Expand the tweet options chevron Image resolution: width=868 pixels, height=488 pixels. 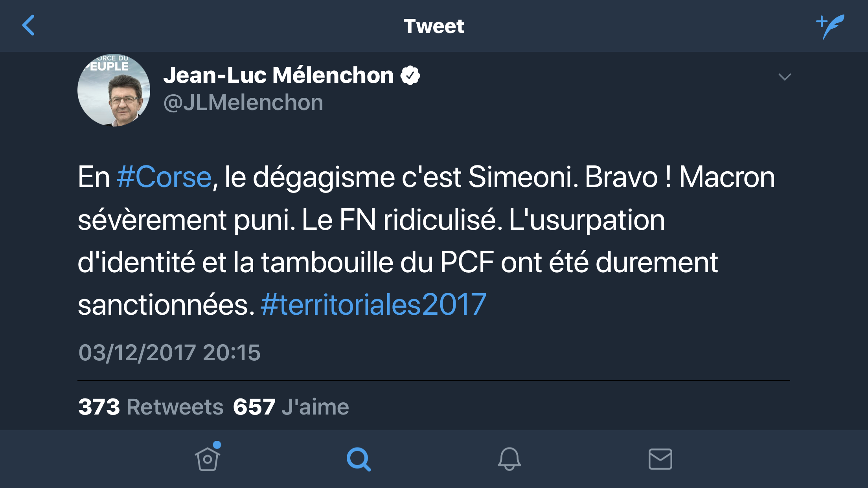(784, 77)
